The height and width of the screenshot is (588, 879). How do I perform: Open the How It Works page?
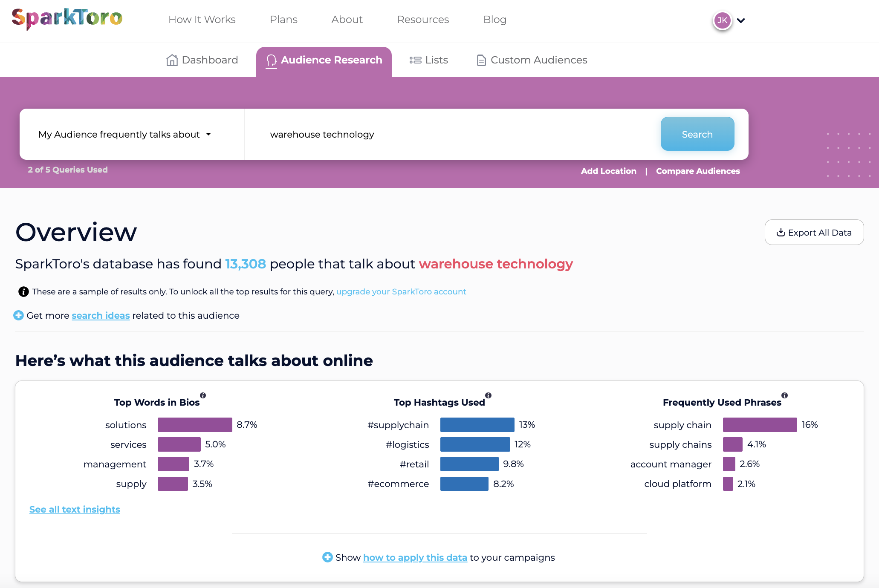click(x=202, y=20)
